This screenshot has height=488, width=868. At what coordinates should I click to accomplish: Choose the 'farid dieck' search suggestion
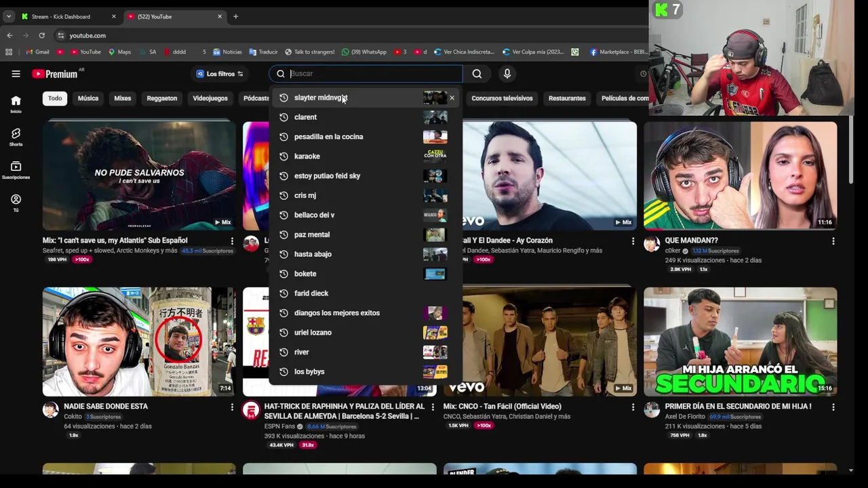[x=366, y=293]
